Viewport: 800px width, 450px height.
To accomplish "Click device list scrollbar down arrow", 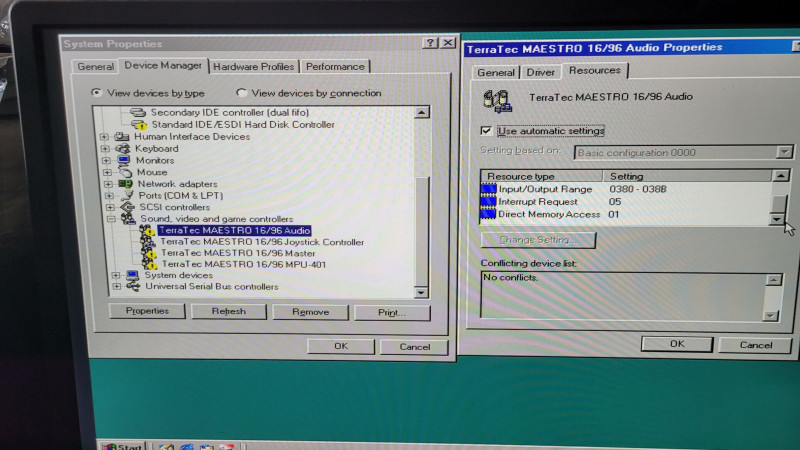I will 421,293.
